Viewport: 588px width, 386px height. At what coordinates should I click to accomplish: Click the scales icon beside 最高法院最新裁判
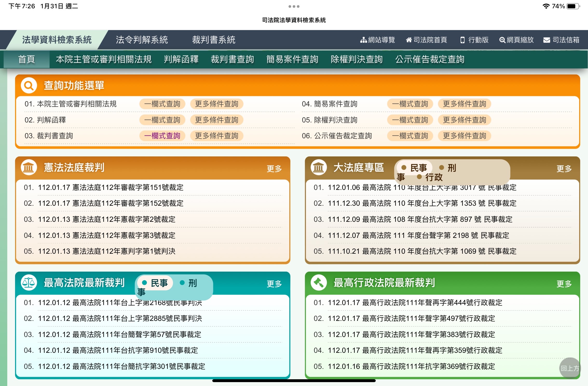[29, 282]
